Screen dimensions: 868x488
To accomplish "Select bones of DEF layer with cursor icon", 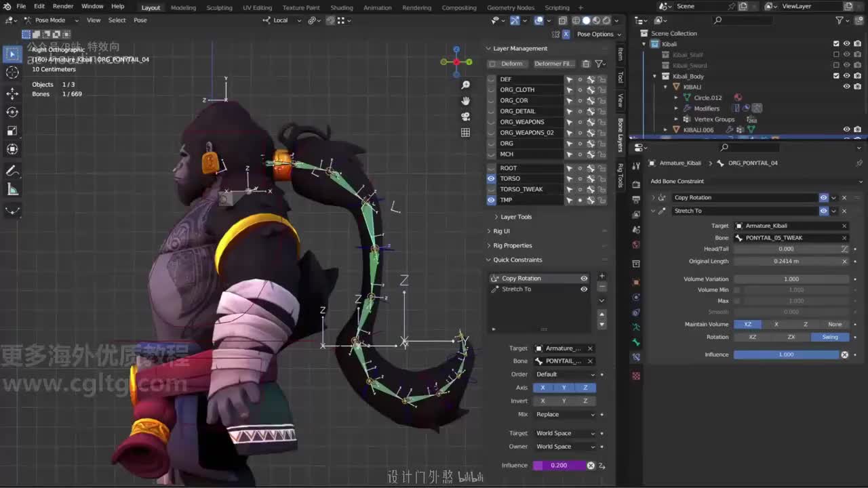I will click(570, 79).
